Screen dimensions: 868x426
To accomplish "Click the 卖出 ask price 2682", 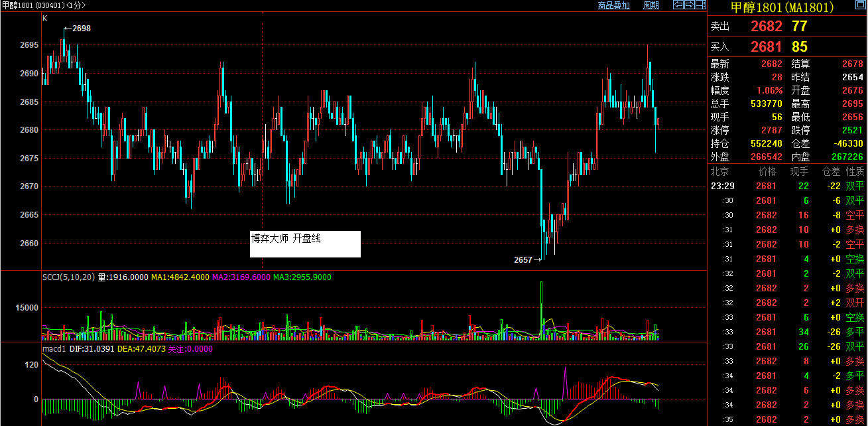I will [766, 27].
